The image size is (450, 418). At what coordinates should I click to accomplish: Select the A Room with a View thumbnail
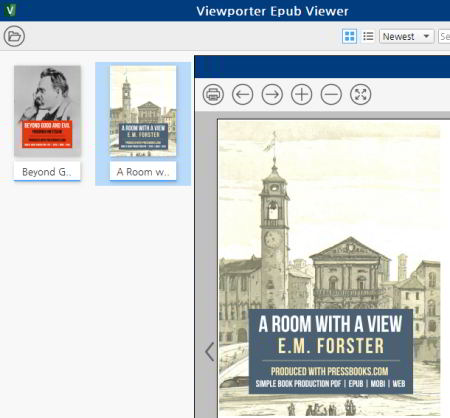[x=143, y=111]
